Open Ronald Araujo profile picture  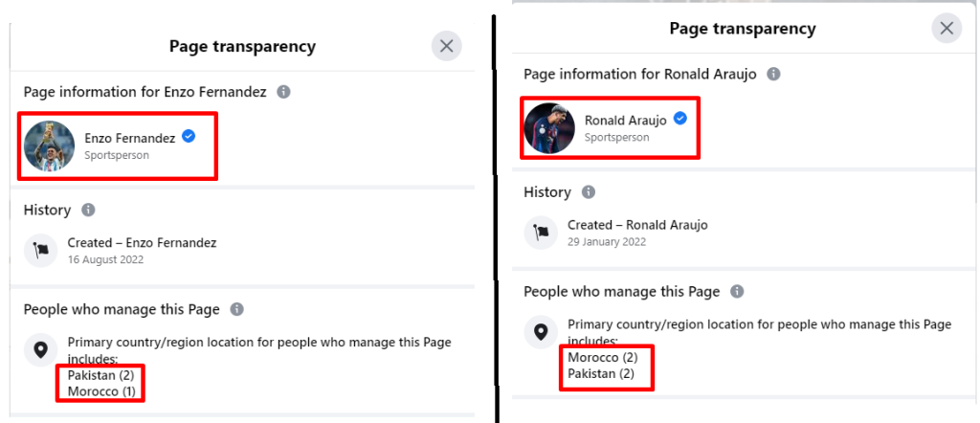click(x=550, y=128)
